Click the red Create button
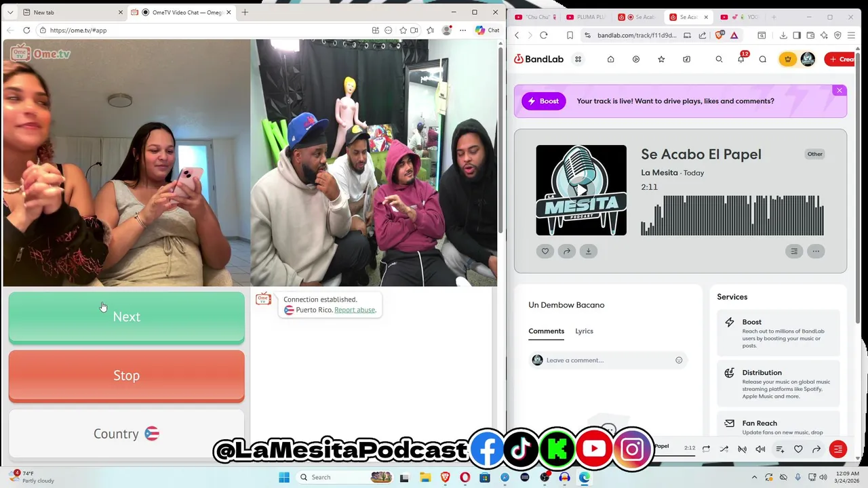 click(841, 59)
